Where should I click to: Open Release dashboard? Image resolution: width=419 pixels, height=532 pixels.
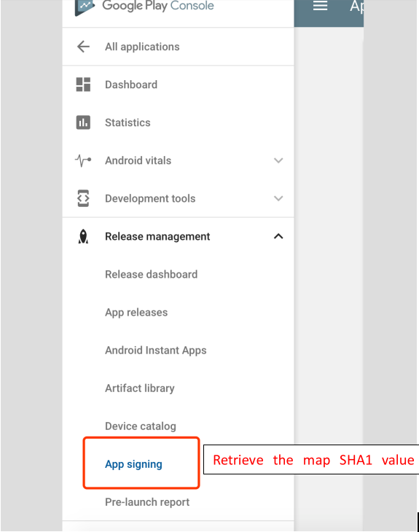[x=152, y=274]
